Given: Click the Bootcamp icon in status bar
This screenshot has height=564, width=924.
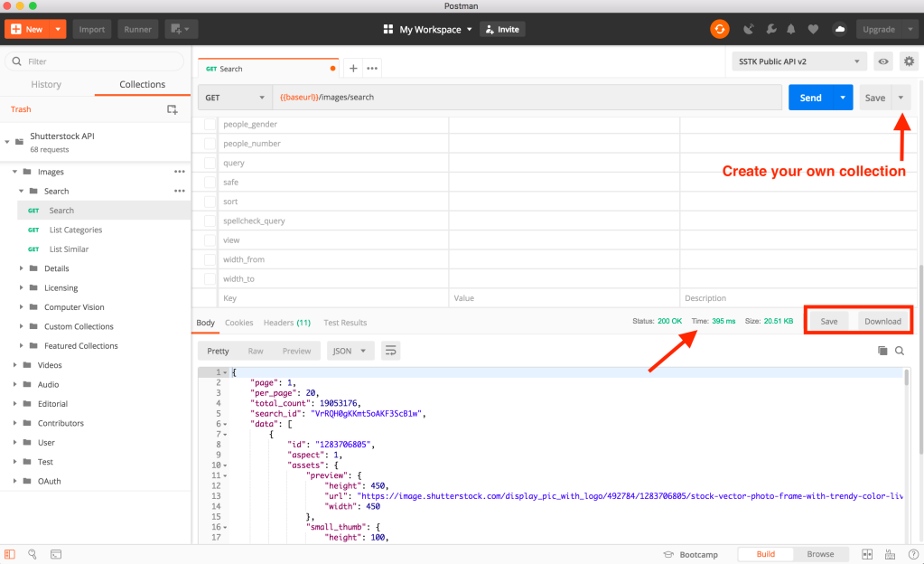Looking at the screenshot, I should pos(668,555).
